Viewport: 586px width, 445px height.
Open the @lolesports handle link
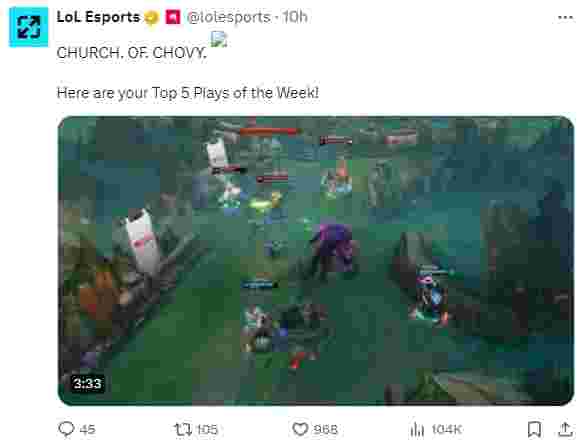(228, 17)
